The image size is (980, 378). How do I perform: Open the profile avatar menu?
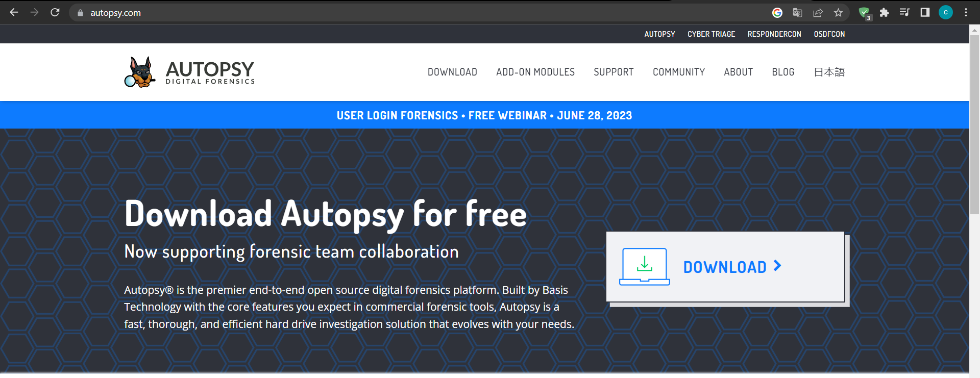[x=945, y=13]
